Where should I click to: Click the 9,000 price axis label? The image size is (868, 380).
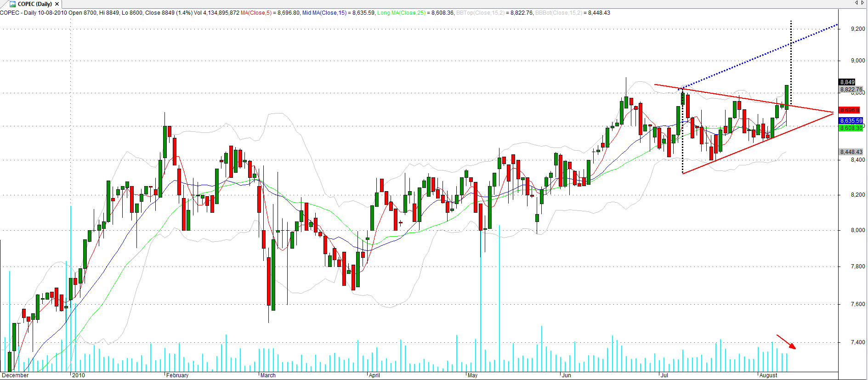858,61
